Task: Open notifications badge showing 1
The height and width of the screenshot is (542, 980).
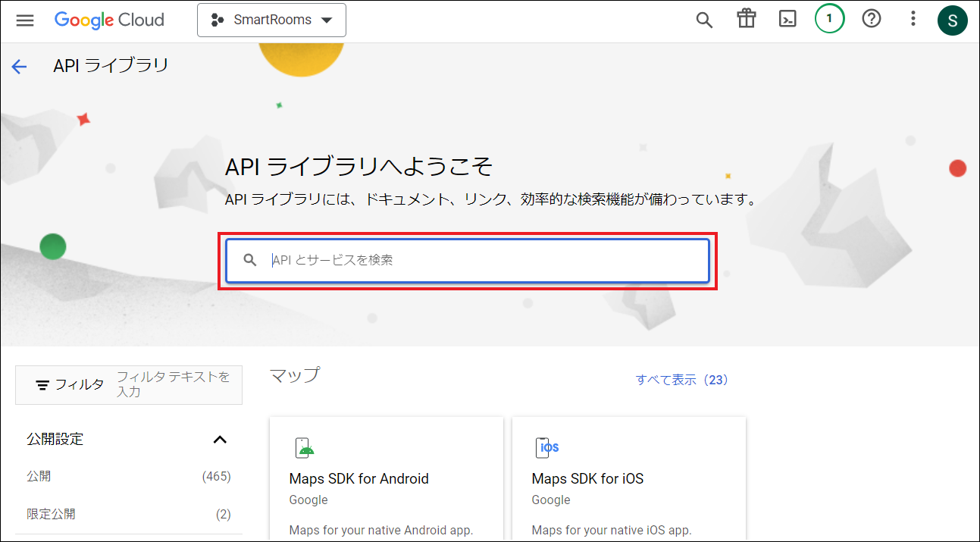Action: (x=829, y=20)
